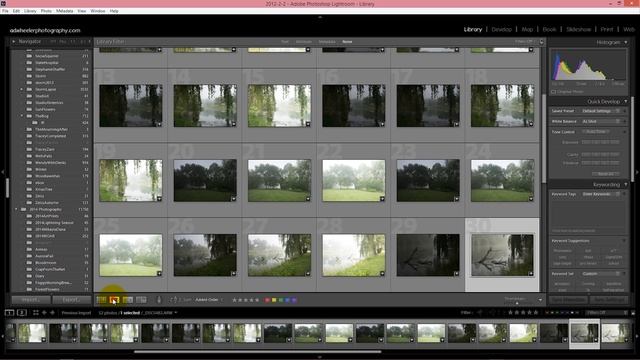Apply red color label
The image size is (640, 360).
tap(267, 300)
